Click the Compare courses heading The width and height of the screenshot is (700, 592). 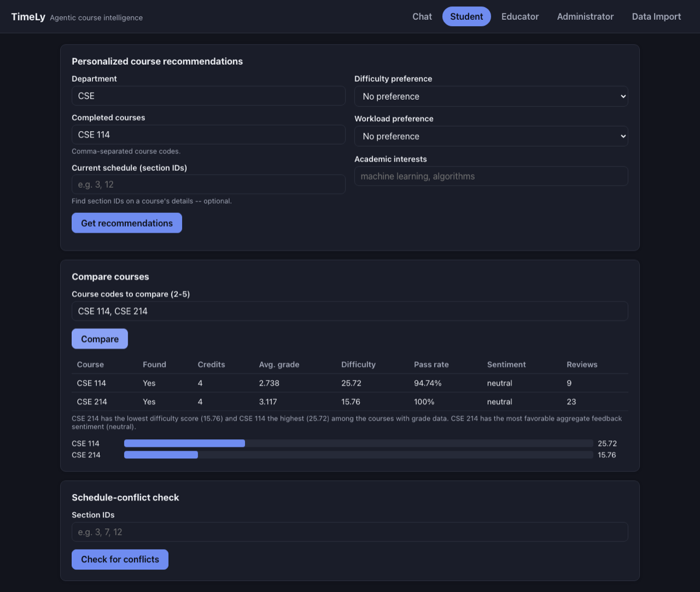tap(110, 276)
